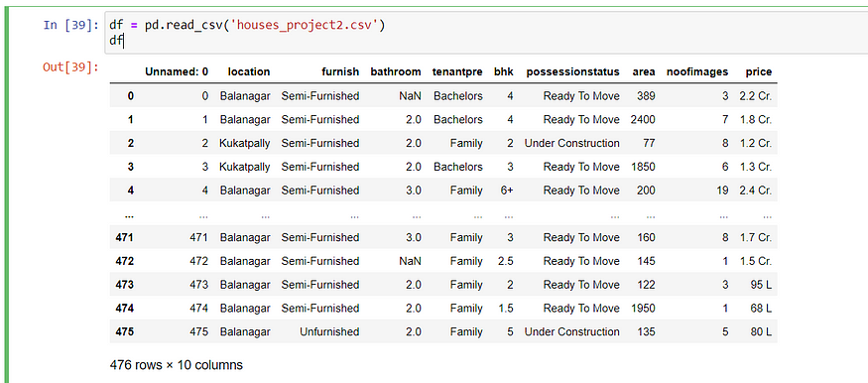This screenshot has height=383, width=868.
Task: Click the area value '77'
Action: click(649, 143)
